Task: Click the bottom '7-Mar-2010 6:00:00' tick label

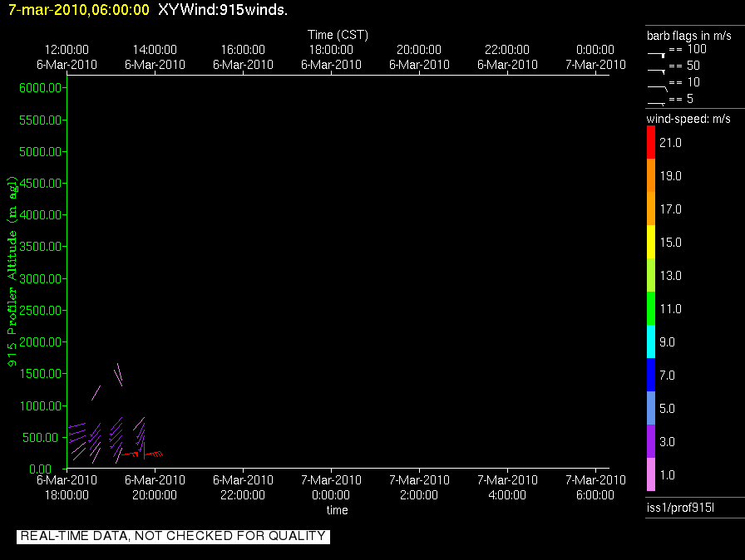Action: pyautogui.click(x=595, y=488)
